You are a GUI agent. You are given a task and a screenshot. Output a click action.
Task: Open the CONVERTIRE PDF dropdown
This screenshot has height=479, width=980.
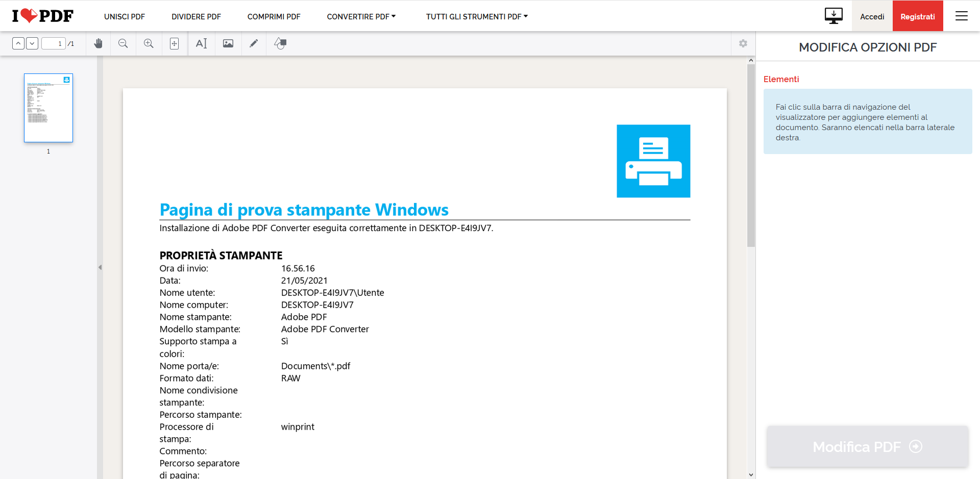click(361, 16)
